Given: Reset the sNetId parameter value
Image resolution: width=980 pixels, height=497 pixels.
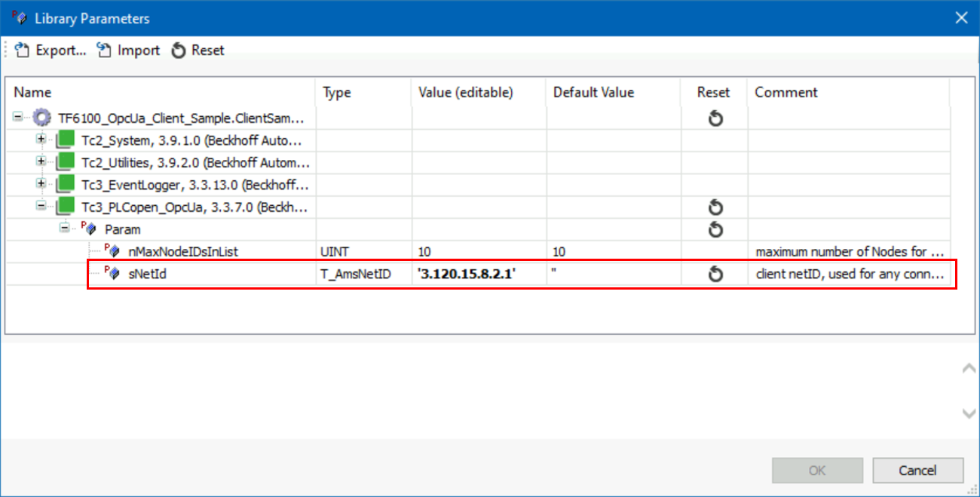Looking at the screenshot, I should click(715, 274).
